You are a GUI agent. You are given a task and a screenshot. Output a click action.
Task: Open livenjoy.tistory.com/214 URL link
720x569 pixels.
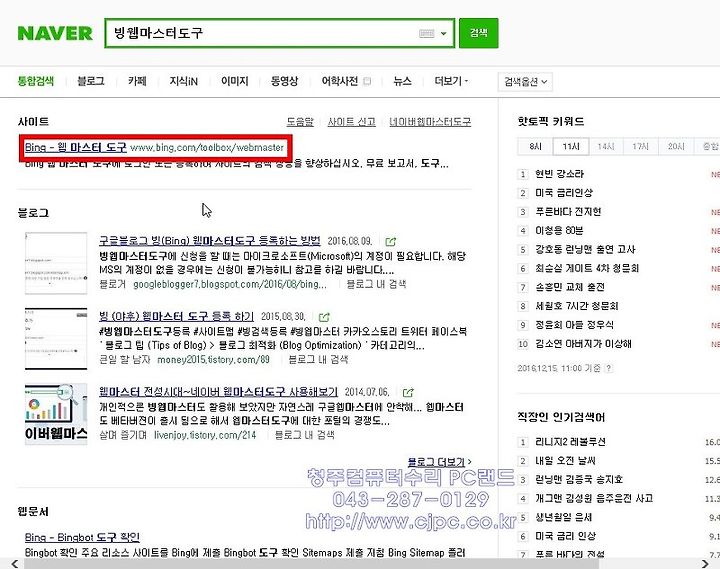click(205, 435)
